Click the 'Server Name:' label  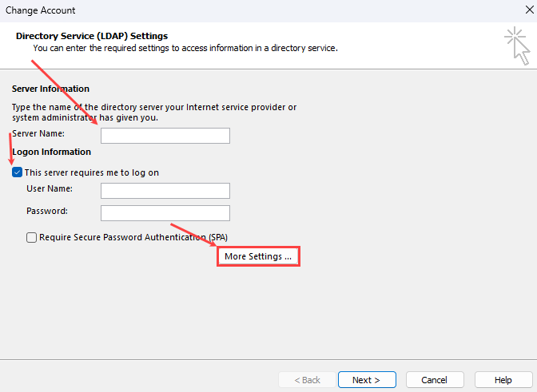[38, 134]
